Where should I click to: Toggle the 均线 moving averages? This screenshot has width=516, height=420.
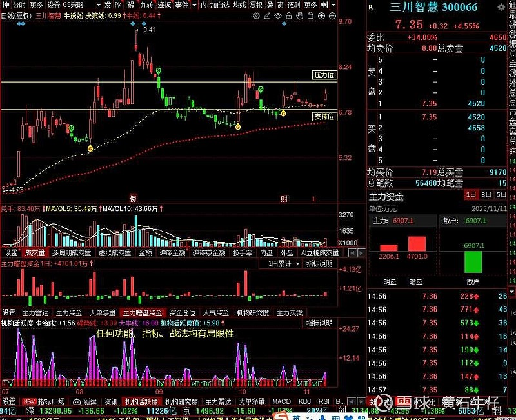click(x=239, y=5)
